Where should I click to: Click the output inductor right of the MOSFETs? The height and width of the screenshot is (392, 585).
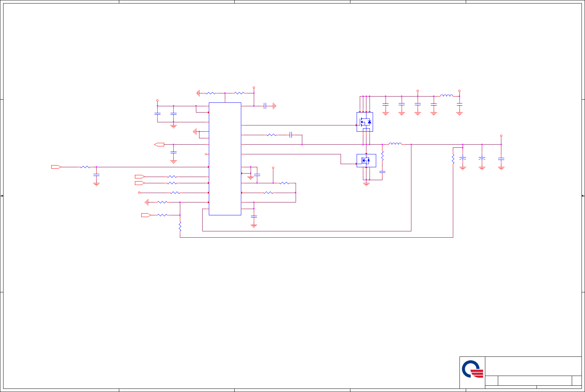pyautogui.click(x=395, y=144)
